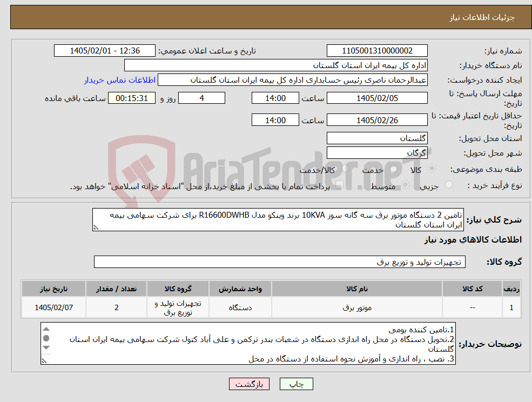Click buyer organization name field
532x402 pixels.
[276, 65]
